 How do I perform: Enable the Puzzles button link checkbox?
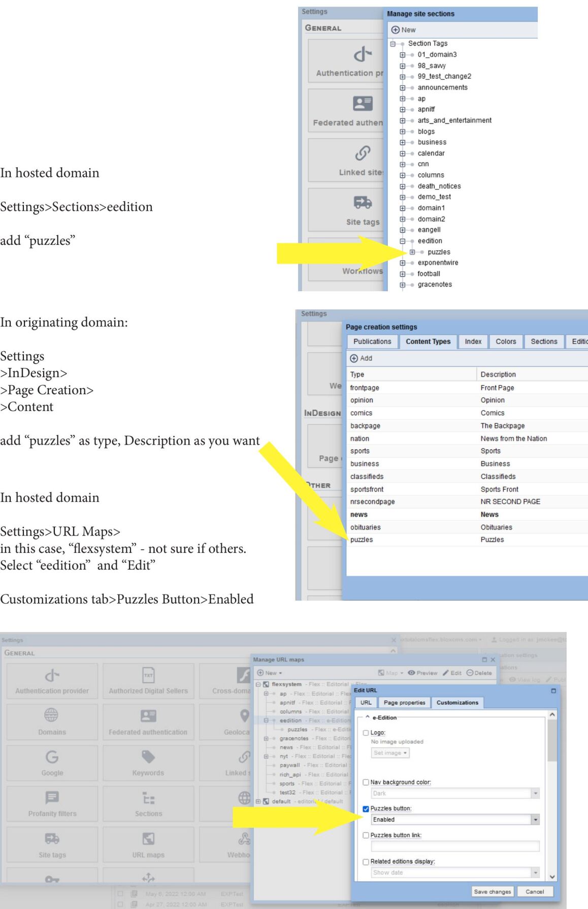[x=366, y=835]
